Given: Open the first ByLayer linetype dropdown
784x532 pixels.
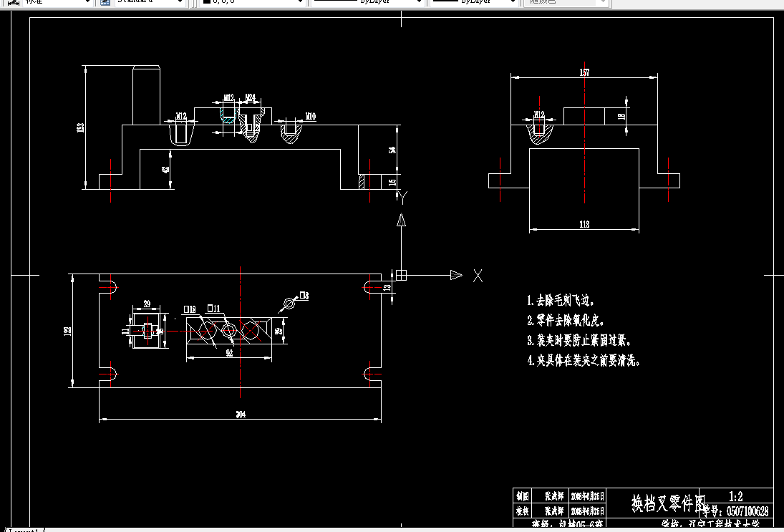Looking at the screenshot, I should coord(367,2).
